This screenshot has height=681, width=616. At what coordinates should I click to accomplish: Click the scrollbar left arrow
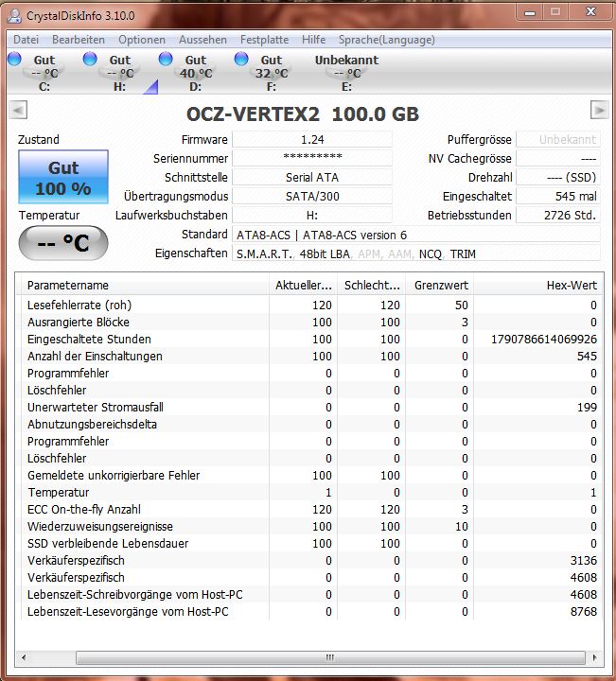point(24,657)
